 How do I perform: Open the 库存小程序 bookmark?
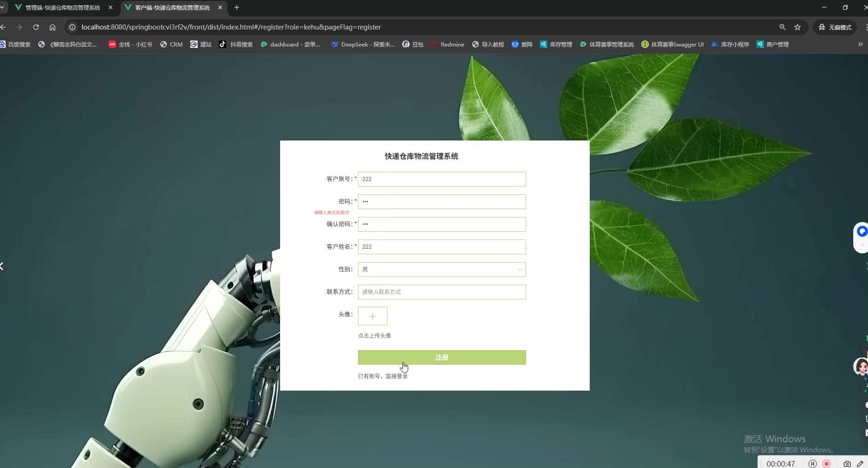(730, 44)
